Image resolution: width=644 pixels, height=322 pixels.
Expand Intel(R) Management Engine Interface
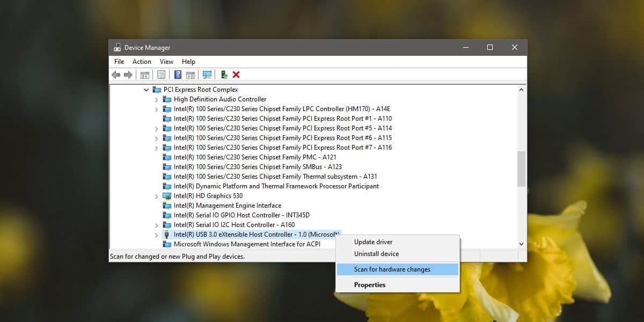tap(156, 206)
